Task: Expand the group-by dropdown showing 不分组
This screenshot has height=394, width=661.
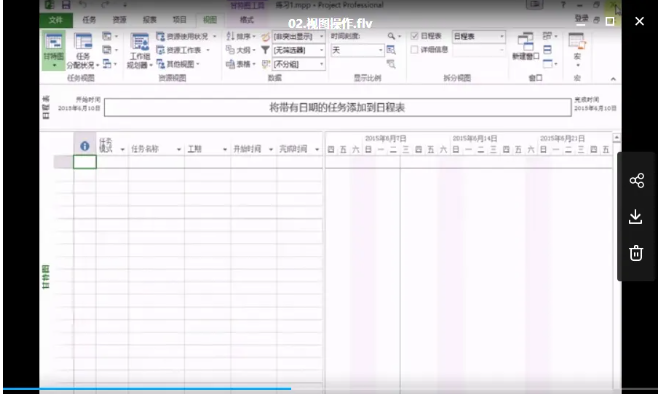Action: [298, 64]
